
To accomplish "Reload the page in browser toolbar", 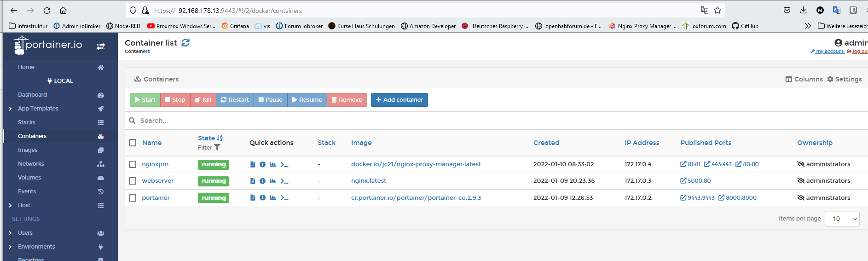I will pos(47,11).
